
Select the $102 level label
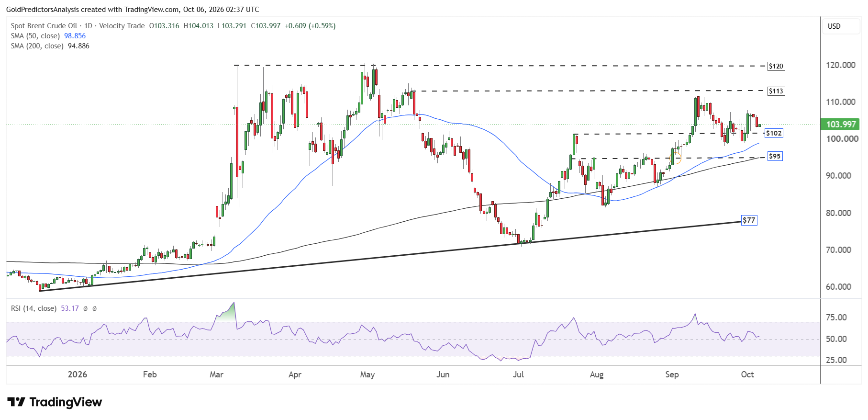[774, 133]
